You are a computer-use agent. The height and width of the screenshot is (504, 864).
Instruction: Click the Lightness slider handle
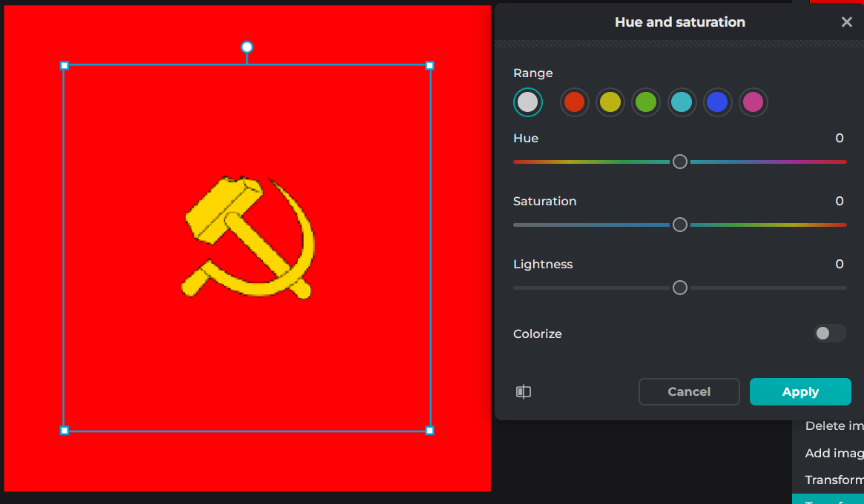click(x=680, y=288)
